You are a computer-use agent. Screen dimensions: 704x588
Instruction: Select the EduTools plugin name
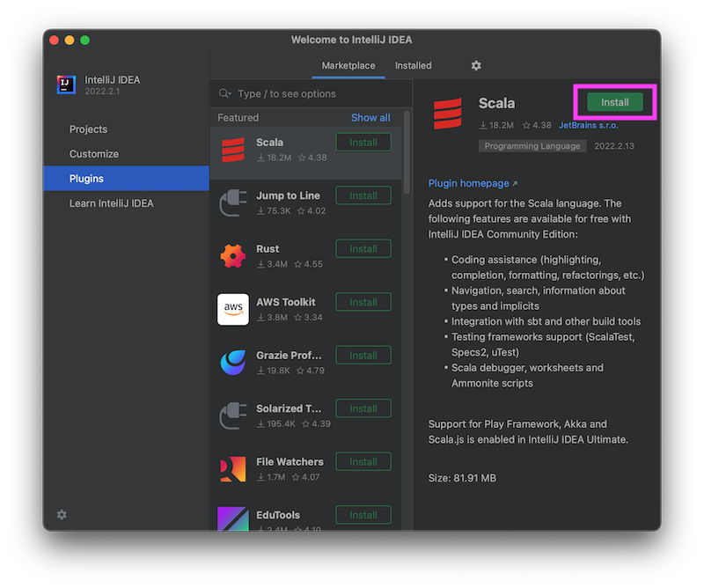tap(278, 515)
